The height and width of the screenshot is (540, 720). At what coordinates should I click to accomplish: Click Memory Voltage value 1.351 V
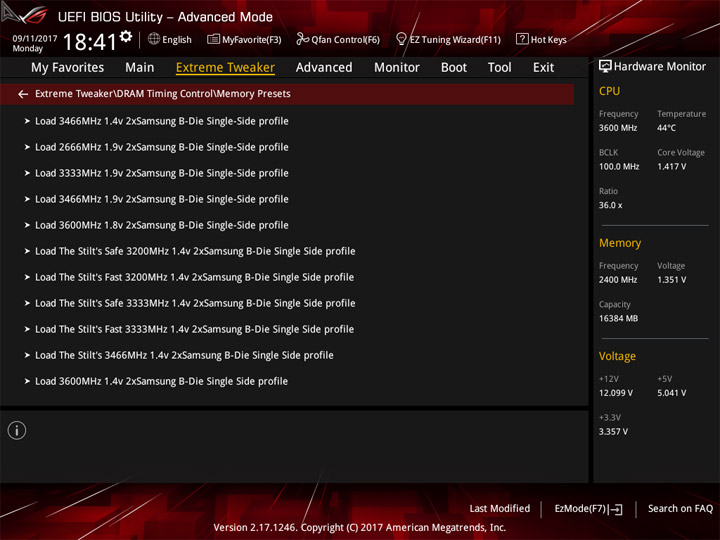coord(672,280)
